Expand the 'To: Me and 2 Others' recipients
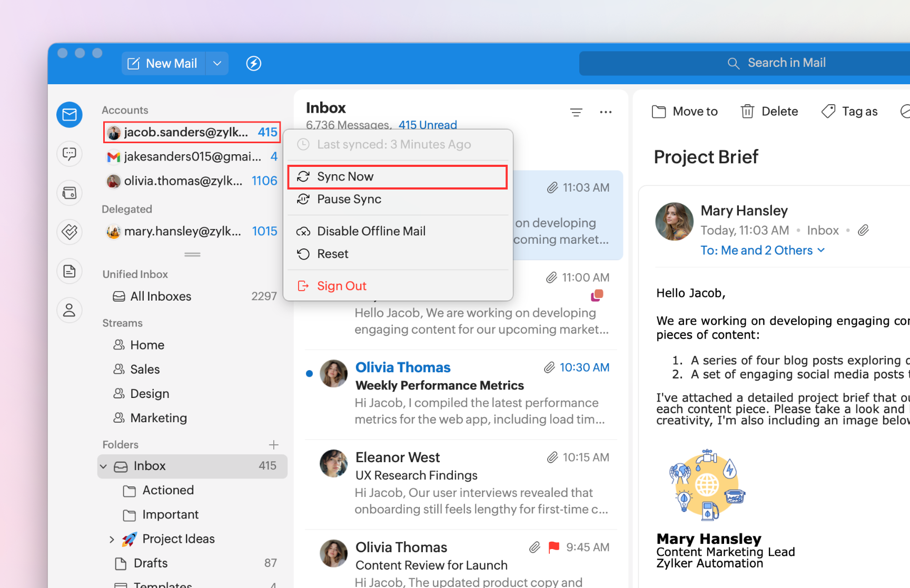The image size is (910, 588). tap(762, 251)
